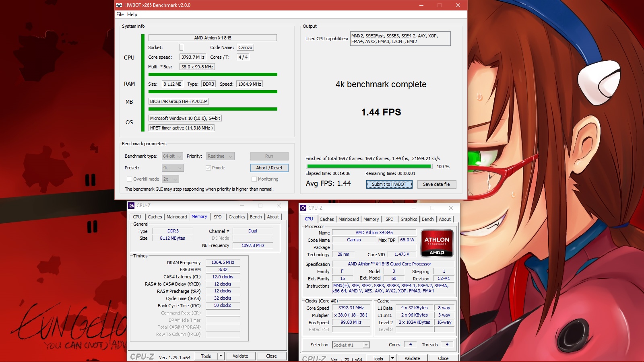Click Close button in Memory CPU-Z window
Image resolution: width=644 pixels, height=362 pixels.
[x=271, y=356]
